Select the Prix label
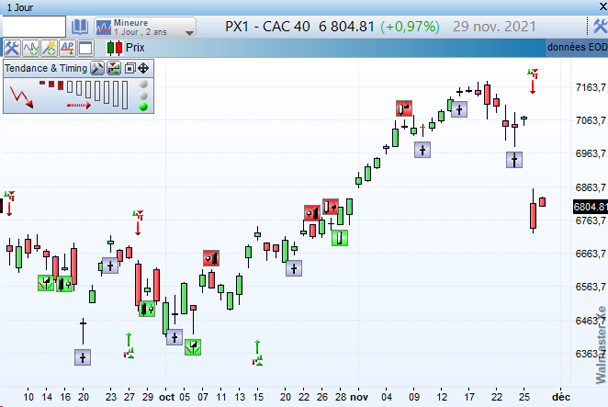The width and height of the screenshot is (608, 407). [135, 48]
